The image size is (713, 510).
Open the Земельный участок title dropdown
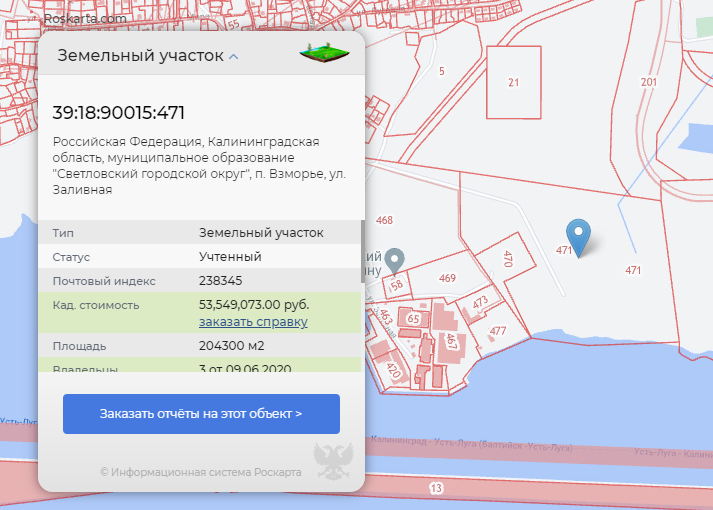(140, 56)
